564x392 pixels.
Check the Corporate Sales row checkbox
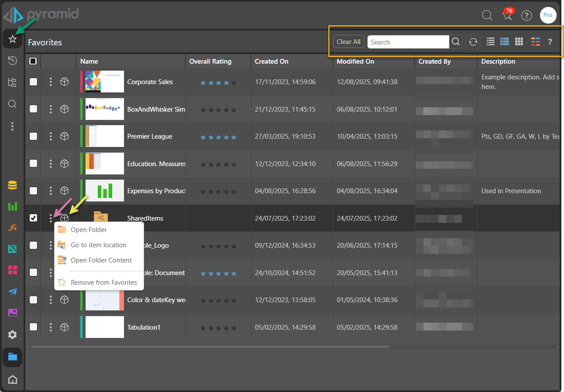pos(33,82)
